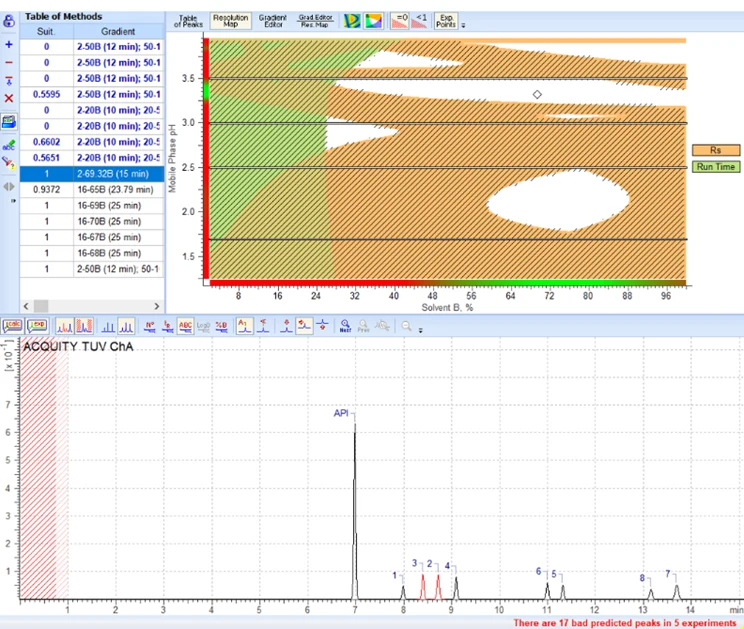
Task: Expand the map toolbar overflow arrow
Action: click(463, 25)
